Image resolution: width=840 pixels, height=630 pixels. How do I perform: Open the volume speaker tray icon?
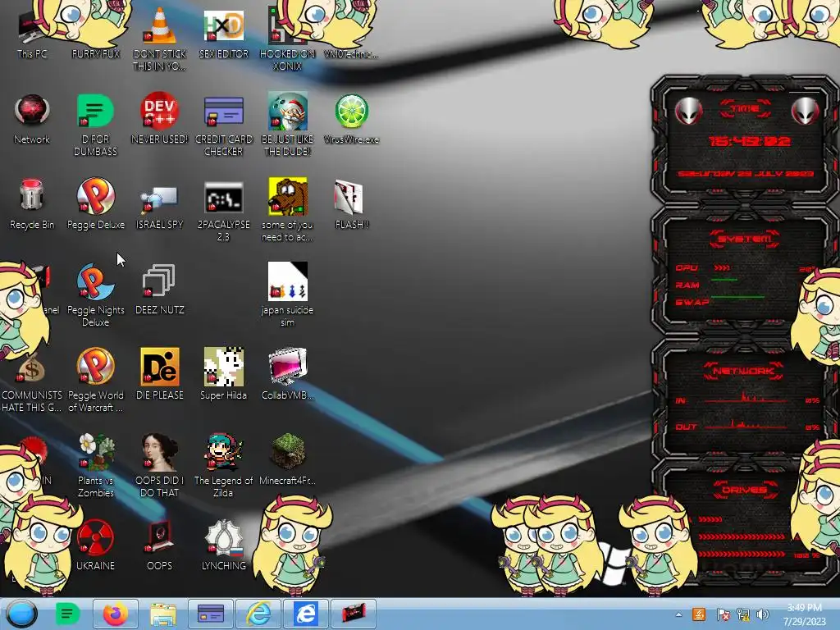[763, 614]
